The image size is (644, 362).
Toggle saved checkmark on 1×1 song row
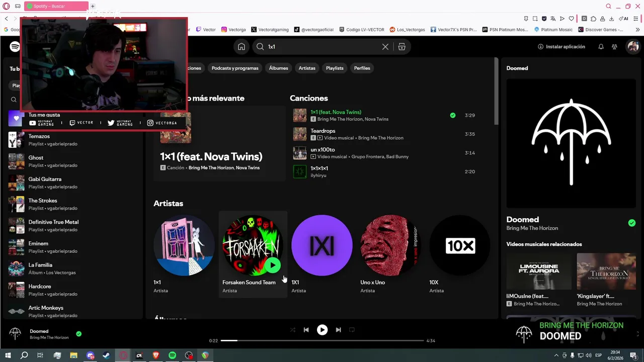pyautogui.click(x=452, y=115)
